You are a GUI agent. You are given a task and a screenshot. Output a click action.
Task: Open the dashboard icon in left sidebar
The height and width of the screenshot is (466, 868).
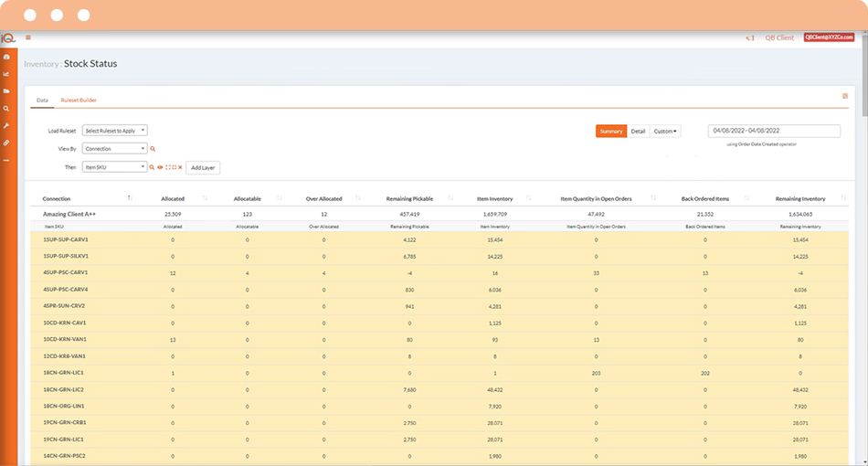click(x=6, y=57)
